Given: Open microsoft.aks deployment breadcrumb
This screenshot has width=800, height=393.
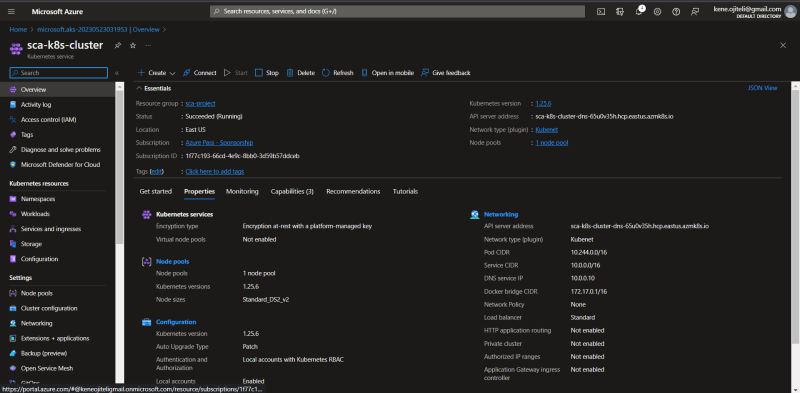Looking at the screenshot, I should [x=98, y=30].
